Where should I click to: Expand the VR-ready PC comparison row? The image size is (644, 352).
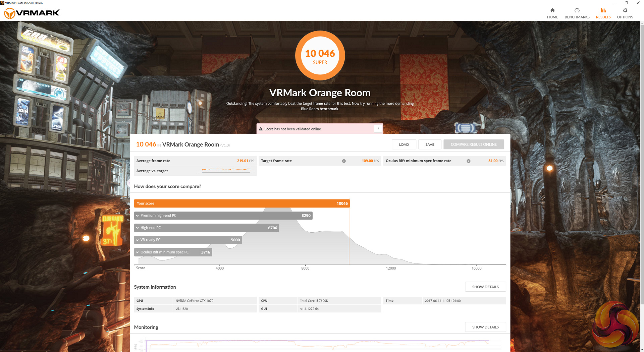(x=188, y=240)
